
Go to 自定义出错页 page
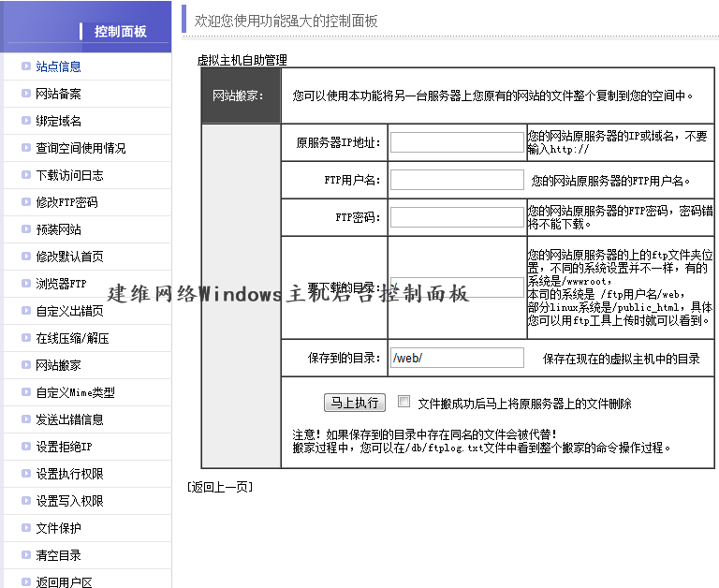69,311
